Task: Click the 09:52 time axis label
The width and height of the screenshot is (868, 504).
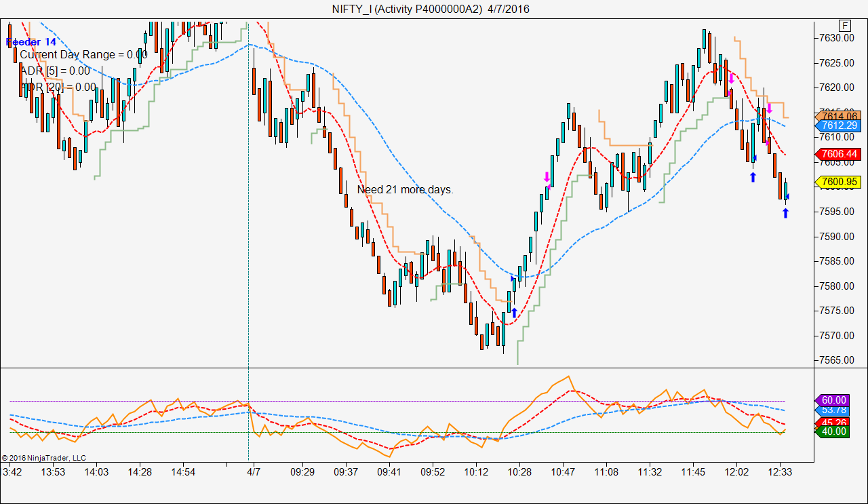Action: [x=433, y=472]
